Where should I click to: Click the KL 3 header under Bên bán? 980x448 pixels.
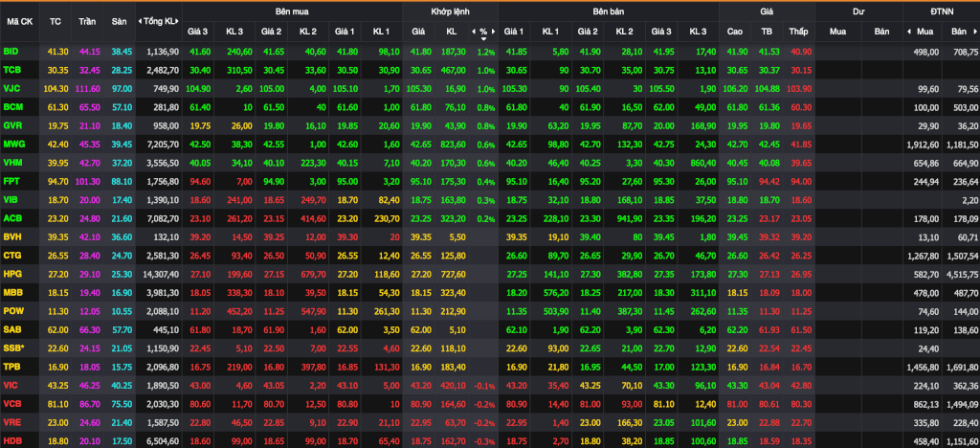(x=698, y=31)
